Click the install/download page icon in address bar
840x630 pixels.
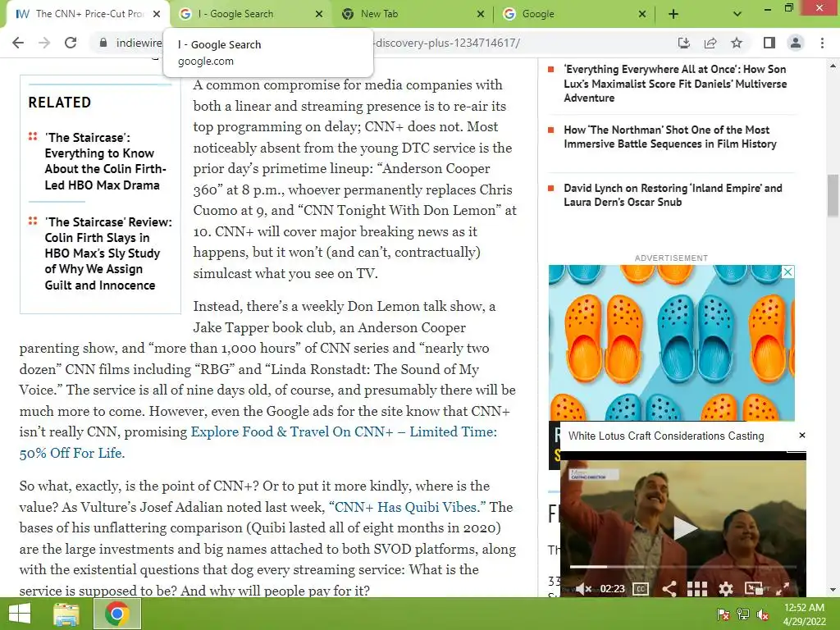click(x=684, y=43)
